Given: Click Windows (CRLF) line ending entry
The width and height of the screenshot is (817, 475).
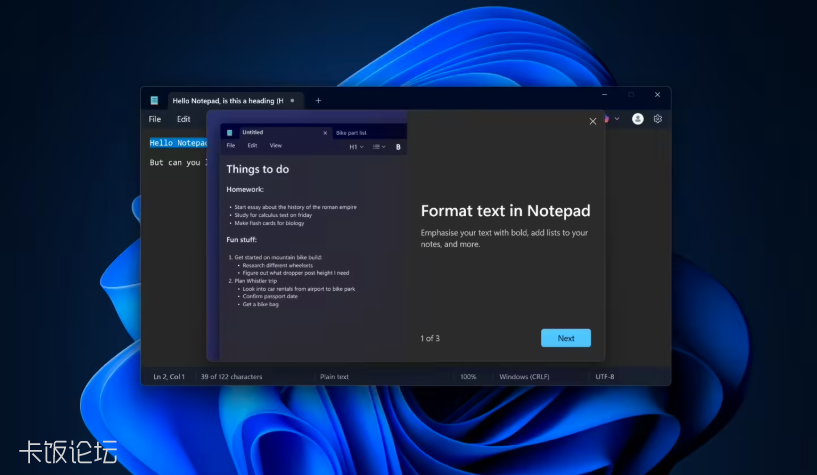Looking at the screenshot, I should [524, 377].
